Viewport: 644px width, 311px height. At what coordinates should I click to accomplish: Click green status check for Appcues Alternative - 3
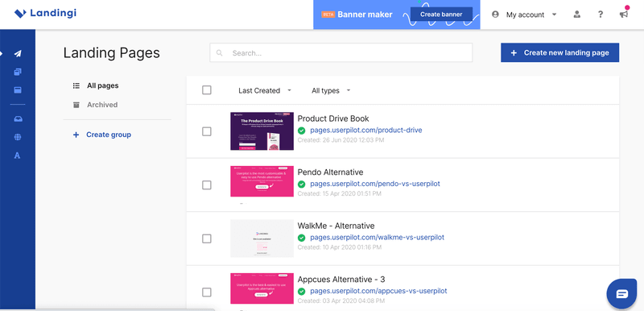301,292
